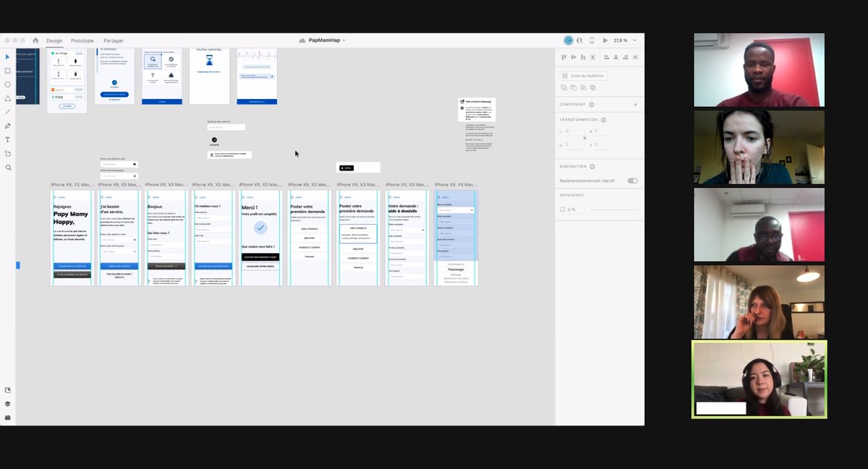Select the 'Rejoignez Papy Mamy Happy' artboard
This screenshot has width=868, height=469.
pyautogui.click(x=71, y=238)
